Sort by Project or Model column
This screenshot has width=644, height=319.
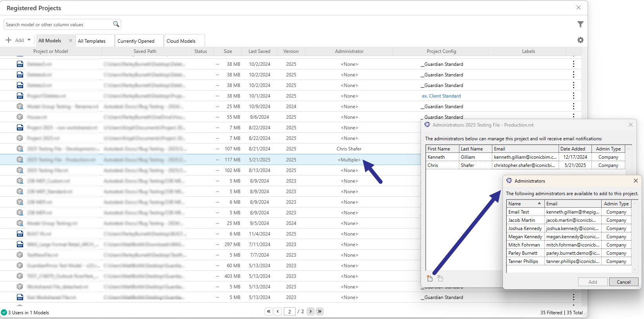point(51,51)
